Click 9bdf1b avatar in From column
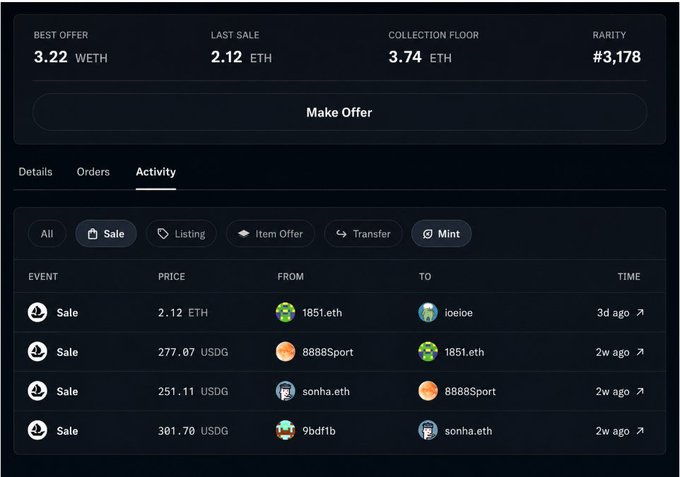 [285, 431]
